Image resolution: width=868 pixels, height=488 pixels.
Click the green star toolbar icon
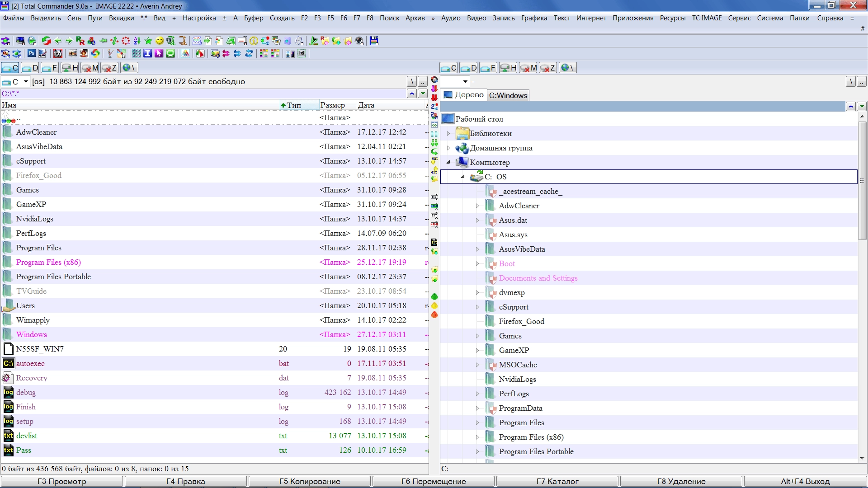point(148,41)
